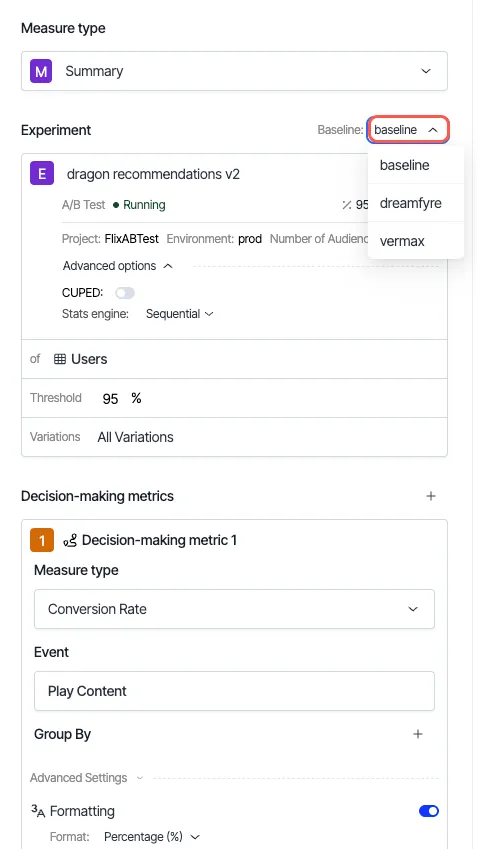The image size is (477, 849).
Task: Open the Percentage (%) format dropdown
Action: [x=152, y=837]
